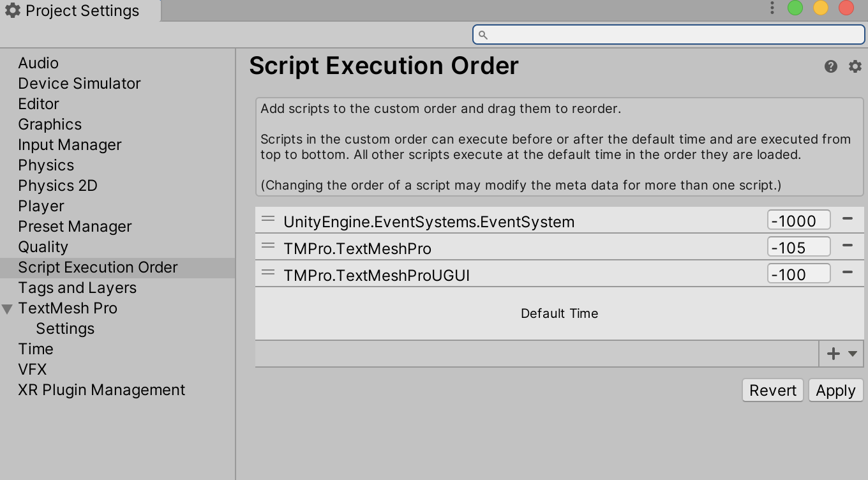Open the VFX settings category

32,370
